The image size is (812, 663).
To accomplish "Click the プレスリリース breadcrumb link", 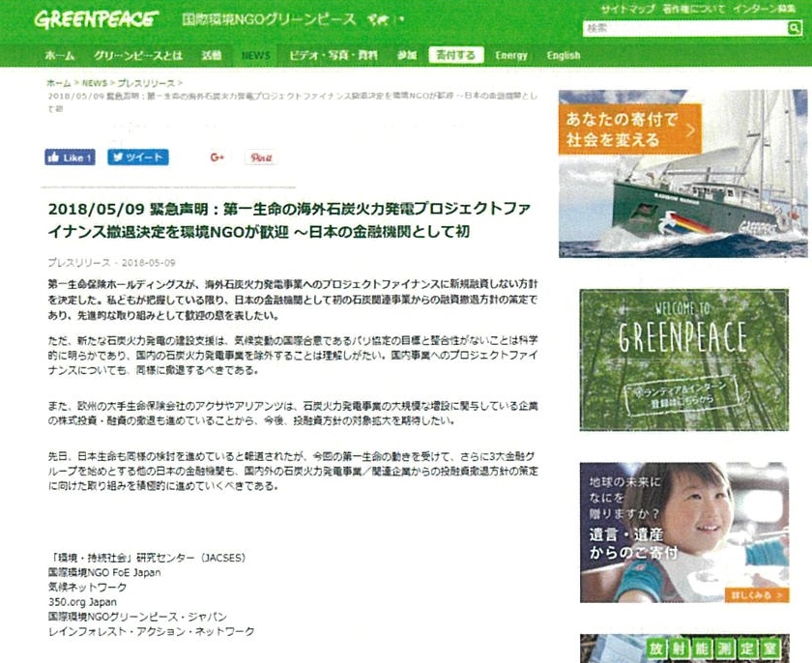I will coord(146,83).
